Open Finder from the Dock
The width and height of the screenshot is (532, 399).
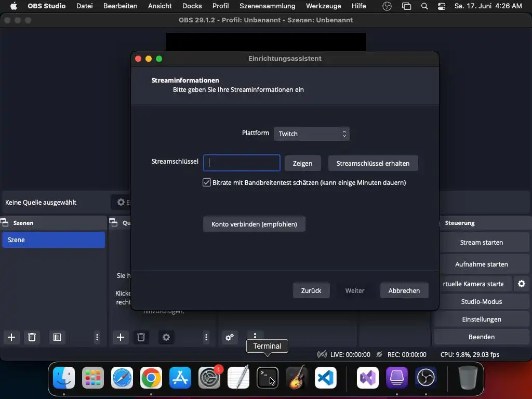coord(64,378)
